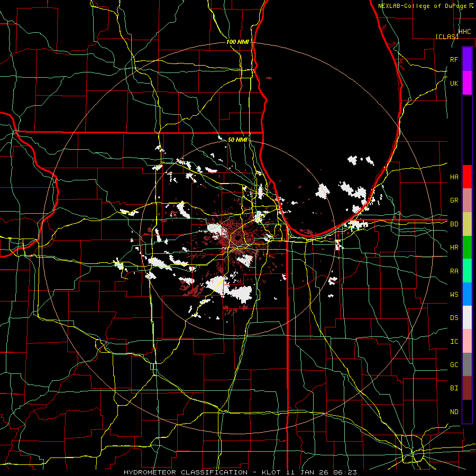The height and width of the screenshot is (476, 476).
Task: Click the 'UK' legend label
Action: pyautogui.click(x=454, y=83)
